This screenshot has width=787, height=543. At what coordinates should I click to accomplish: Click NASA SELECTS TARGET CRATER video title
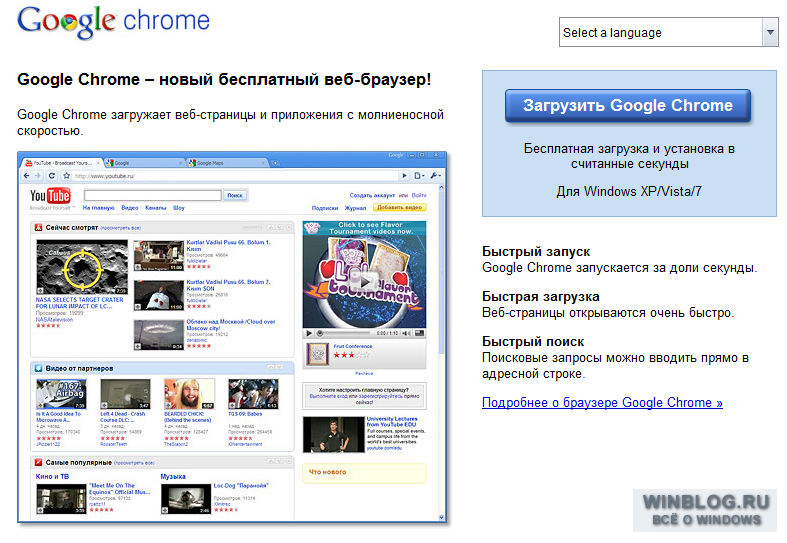pyautogui.click(x=79, y=303)
